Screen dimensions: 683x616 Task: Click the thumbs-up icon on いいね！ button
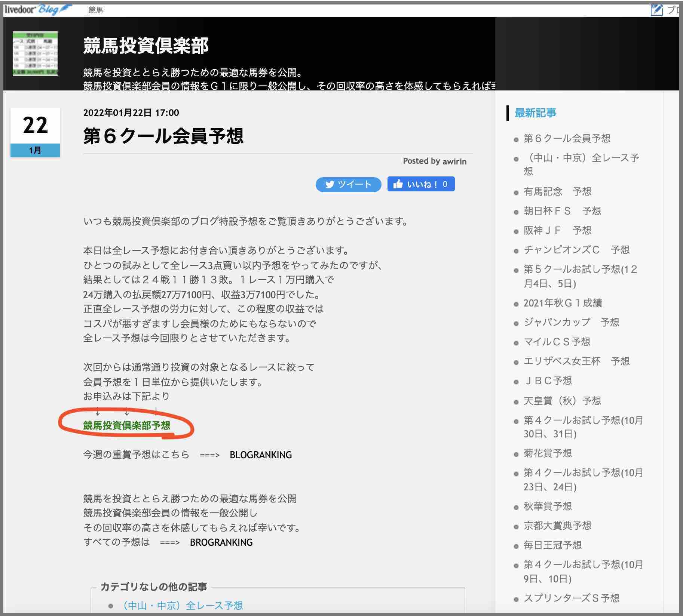click(x=399, y=183)
